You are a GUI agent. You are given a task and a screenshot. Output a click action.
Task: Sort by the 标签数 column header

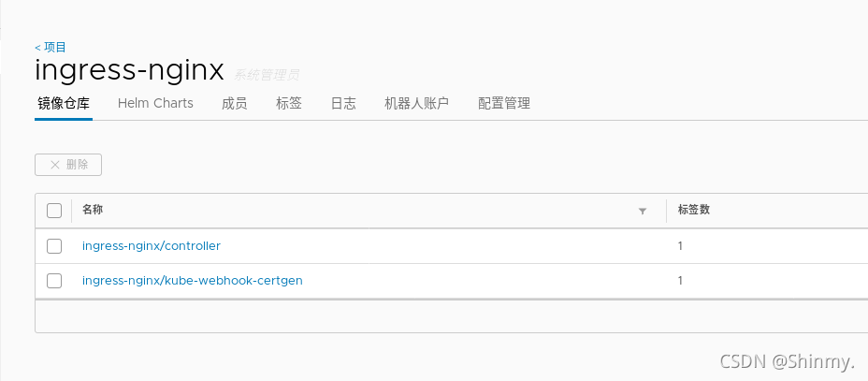tap(694, 210)
